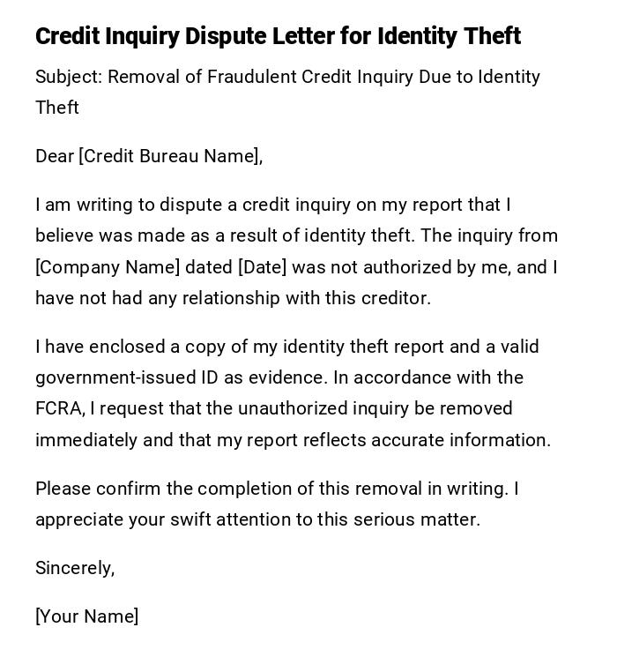Click the Sincerely closing line
The image size is (617, 672).
(75, 568)
